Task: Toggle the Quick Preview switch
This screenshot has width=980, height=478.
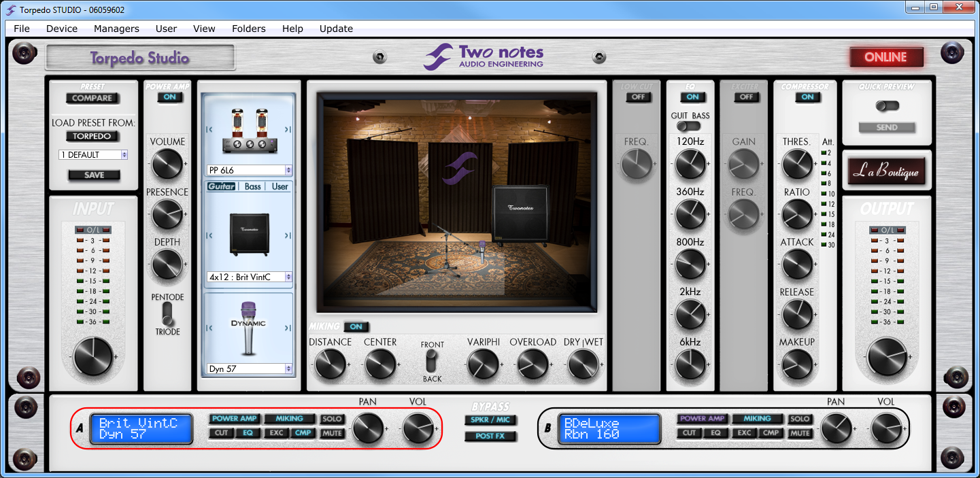Action: click(887, 106)
